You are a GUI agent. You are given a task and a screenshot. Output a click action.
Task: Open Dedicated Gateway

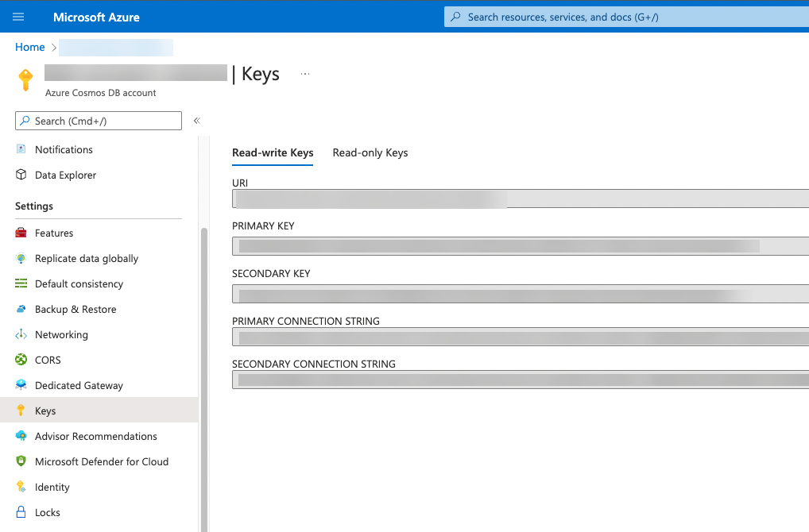(x=79, y=386)
